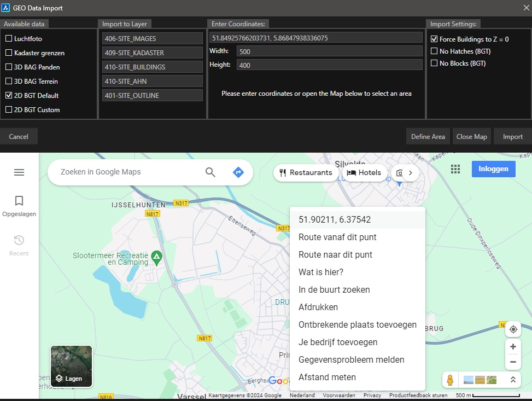The image size is (532, 401).
Task: Open the app launcher grid on Google Maps
Action: point(455,169)
